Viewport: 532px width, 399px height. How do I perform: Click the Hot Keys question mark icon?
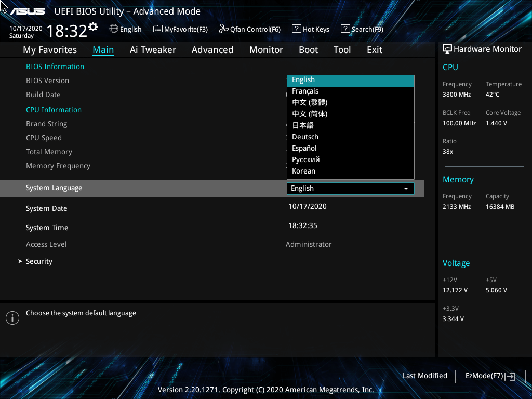[296, 29]
